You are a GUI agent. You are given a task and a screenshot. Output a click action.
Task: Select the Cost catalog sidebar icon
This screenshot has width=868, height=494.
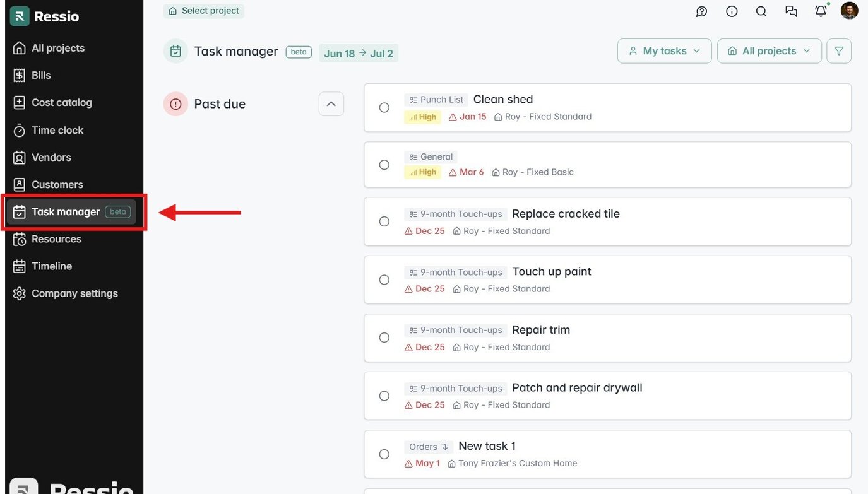(x=19, y=102)
